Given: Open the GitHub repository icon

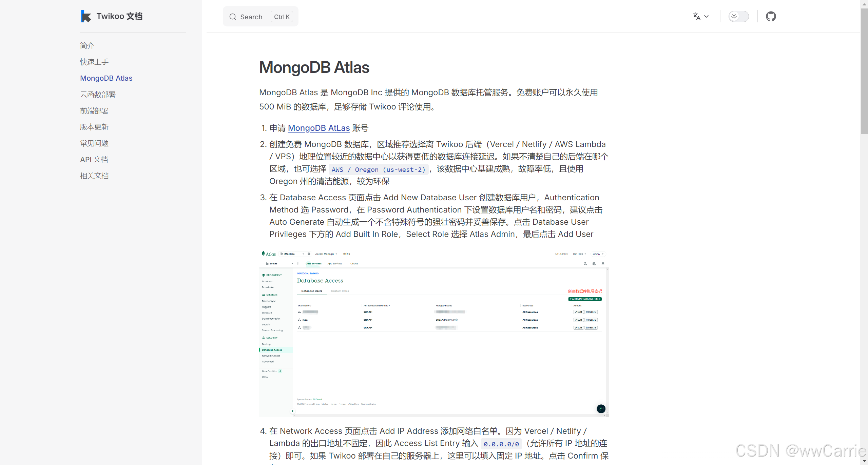Looking at the screenshot, I should click(x=771, y=16).
